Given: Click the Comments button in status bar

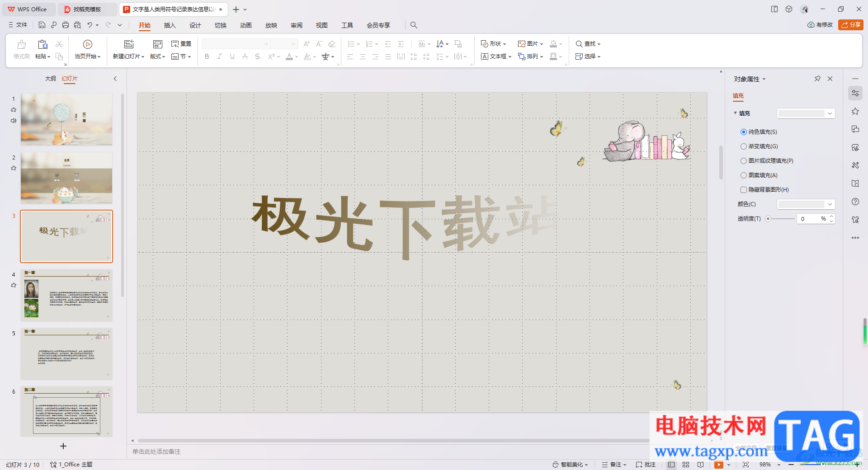Looking at the screenshot, I should [x=646, y=465].
